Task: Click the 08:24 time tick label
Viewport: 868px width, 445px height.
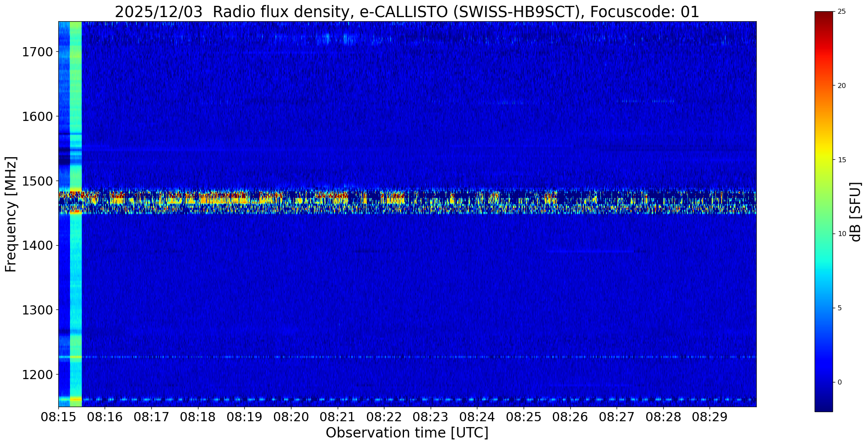Action: (477, 417)
